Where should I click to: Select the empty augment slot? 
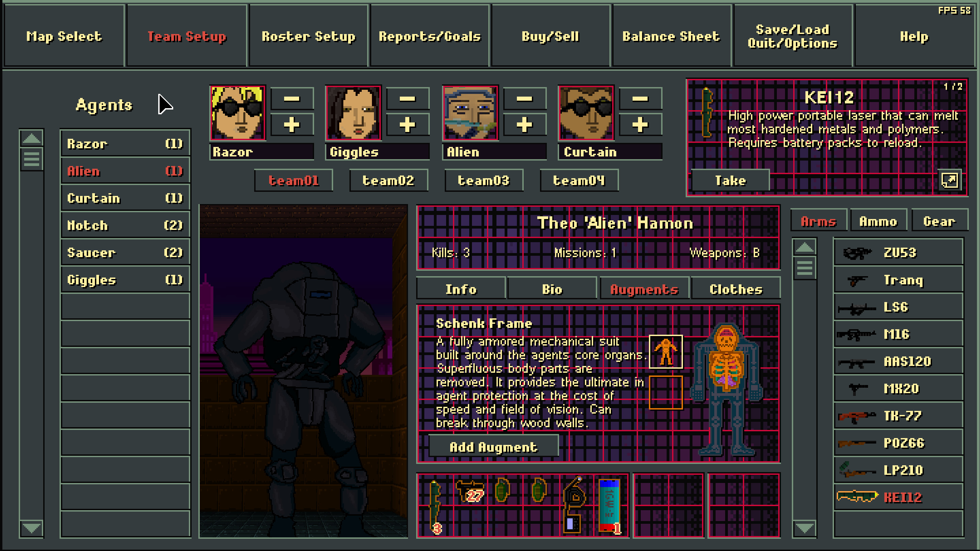[x=666, y=393]
